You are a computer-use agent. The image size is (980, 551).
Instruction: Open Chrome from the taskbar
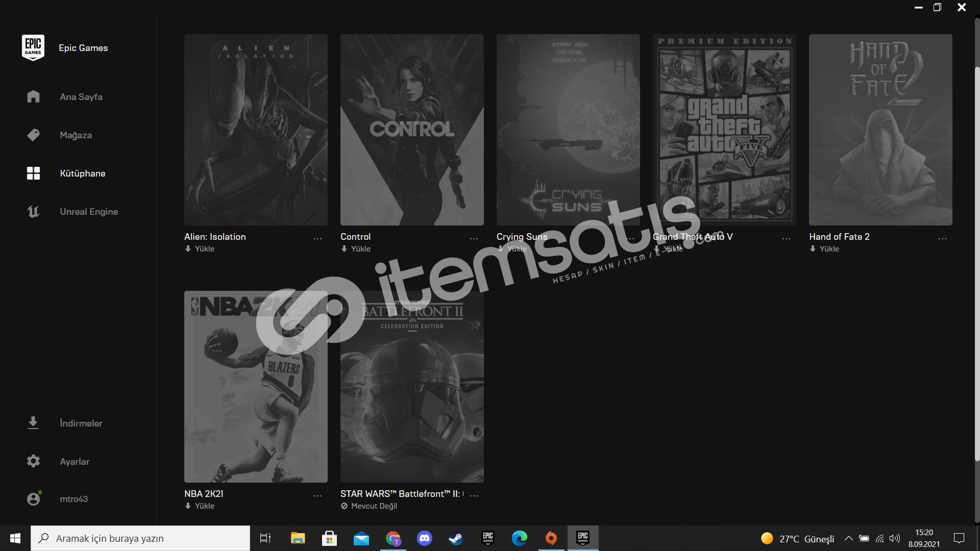[x=393, y=538]
